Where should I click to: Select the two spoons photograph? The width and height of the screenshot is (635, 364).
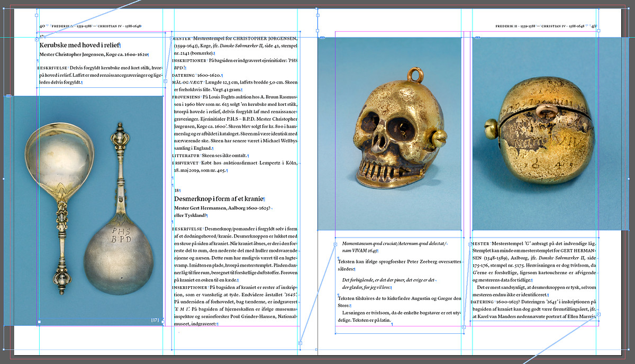tap(85, 212)
